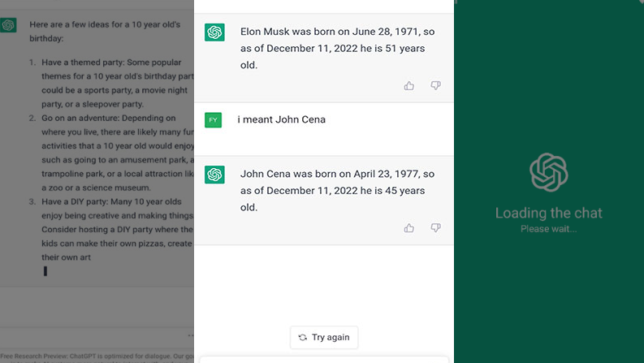Click ChatGPT avatar in birthday ideas panel
Viewport: 644px width, 363px height.
click(8, 25)
